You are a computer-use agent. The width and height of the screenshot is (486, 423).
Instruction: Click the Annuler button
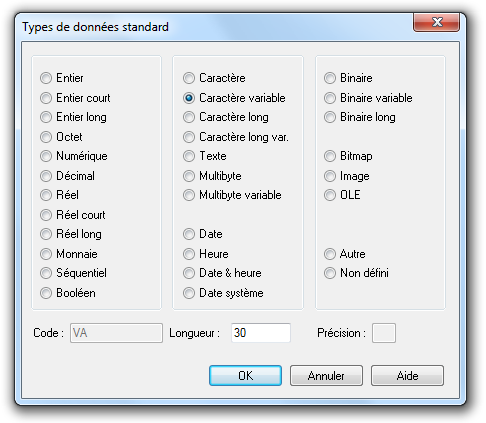pos(326,376)
